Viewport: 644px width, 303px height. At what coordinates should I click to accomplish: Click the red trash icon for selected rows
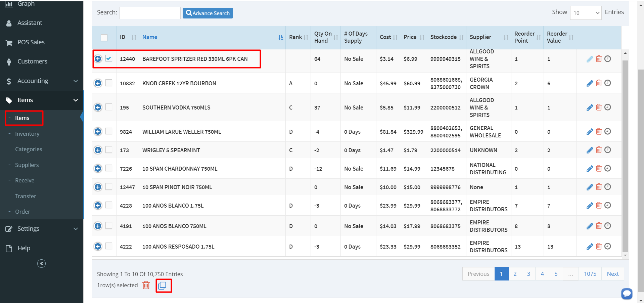coord(146,285)
